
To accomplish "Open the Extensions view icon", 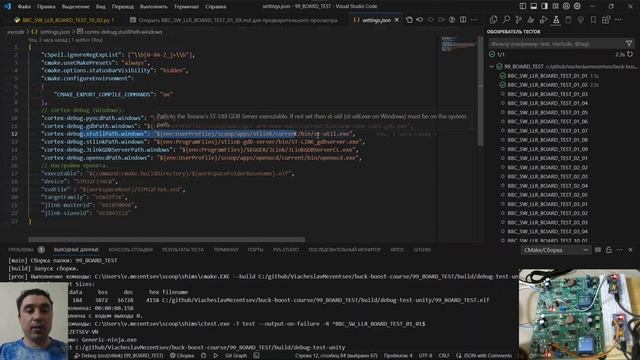I will [606, 20].
